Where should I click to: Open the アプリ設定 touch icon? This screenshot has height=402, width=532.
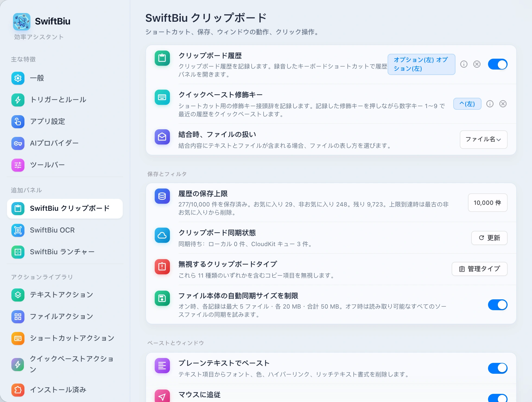point(18,122)
